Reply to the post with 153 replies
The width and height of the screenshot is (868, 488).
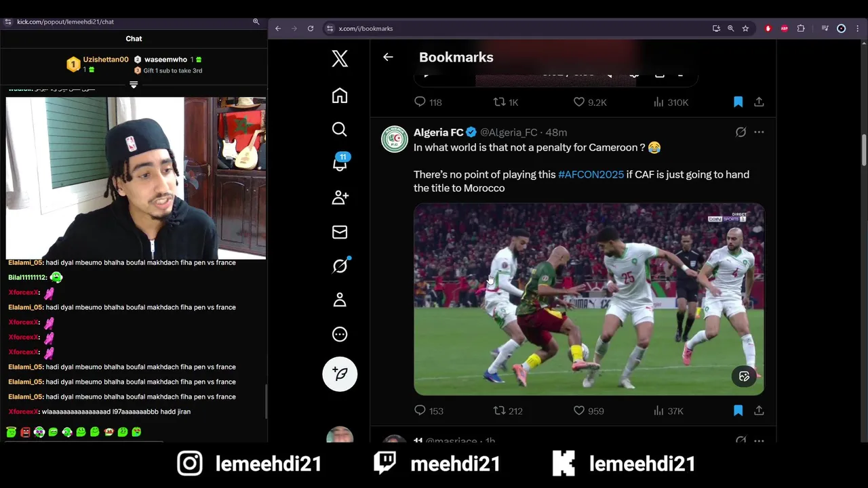tap(428, 411)
